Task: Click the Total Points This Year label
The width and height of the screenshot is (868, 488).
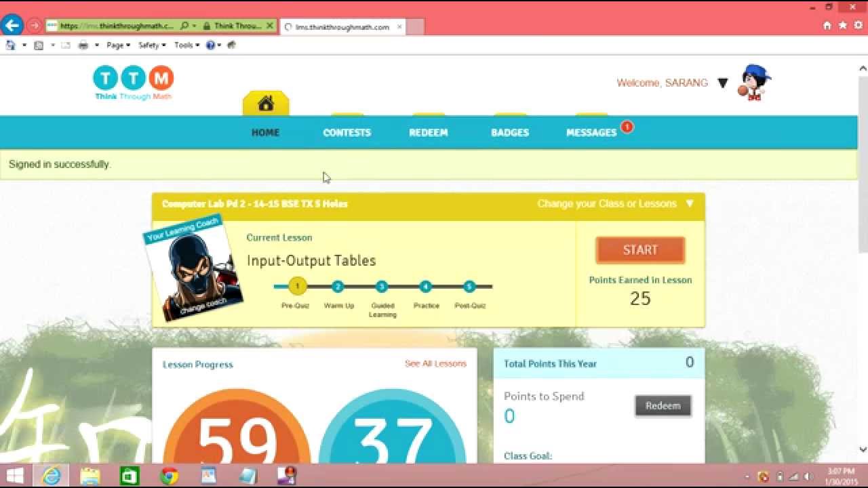Action: (550, 364)
